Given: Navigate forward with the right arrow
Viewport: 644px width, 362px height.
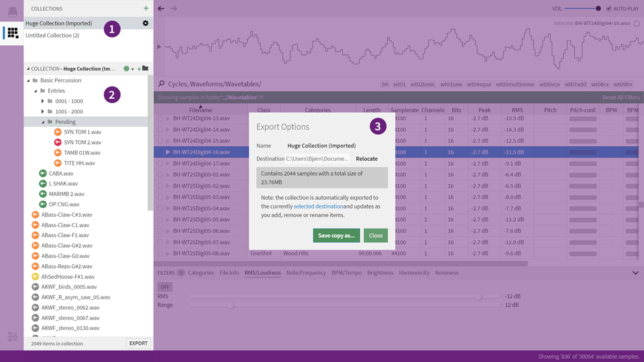Looking at the screenshot, I should point(174,8).
